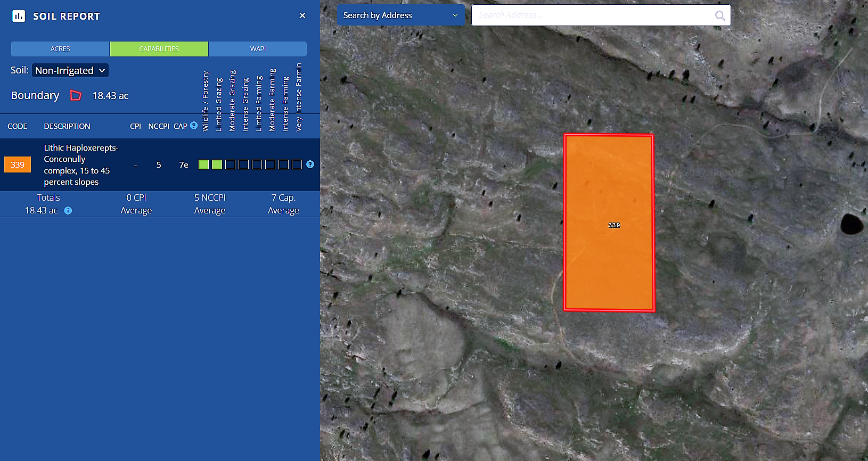Click the Limited Farming empty capability box

[257, 164]
